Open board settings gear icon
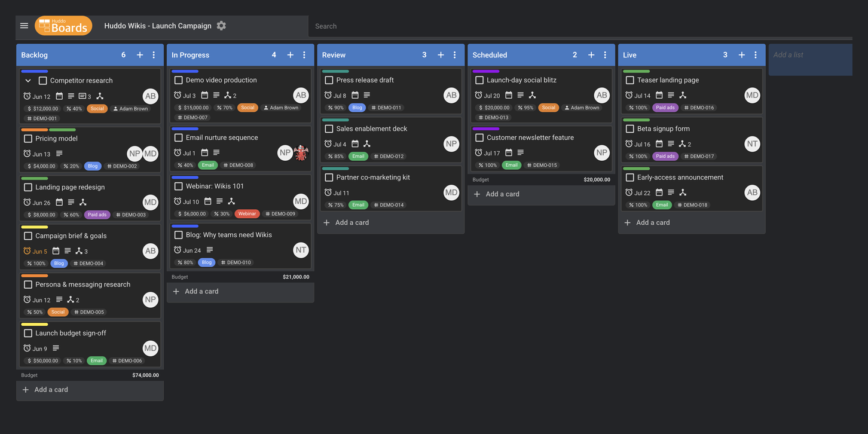This screenshot has height=434, width=868. [x=221, y=26]
